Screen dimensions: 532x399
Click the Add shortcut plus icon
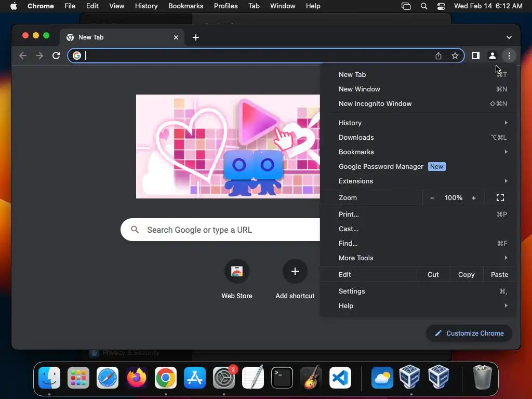click(x=295, y=271)
